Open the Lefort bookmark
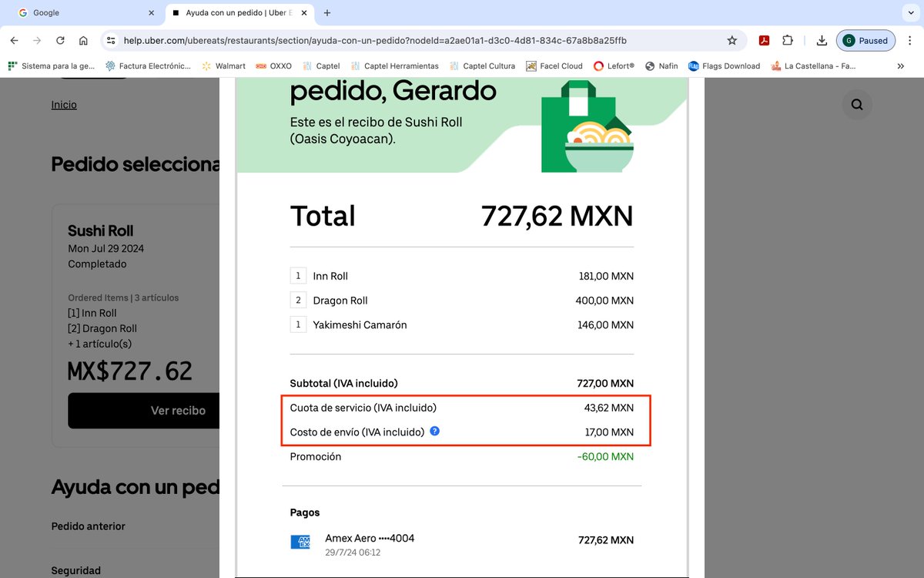The width and height of the screenshot is (924, 578). (614, 66)
